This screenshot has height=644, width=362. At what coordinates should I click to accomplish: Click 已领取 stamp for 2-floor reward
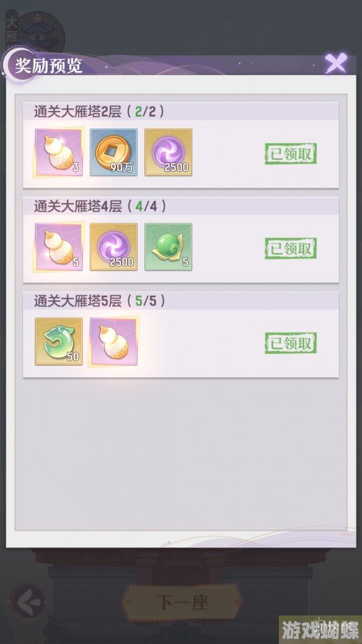(291, 154)
